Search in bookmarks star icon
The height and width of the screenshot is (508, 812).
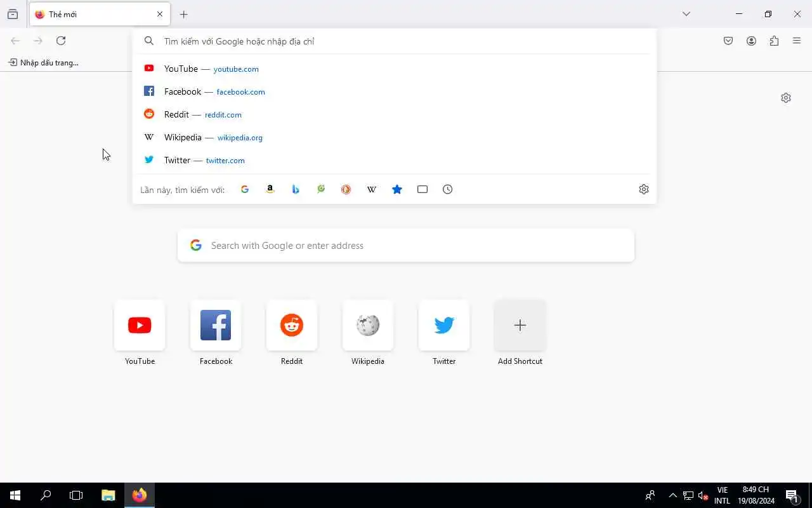(397, 189)
